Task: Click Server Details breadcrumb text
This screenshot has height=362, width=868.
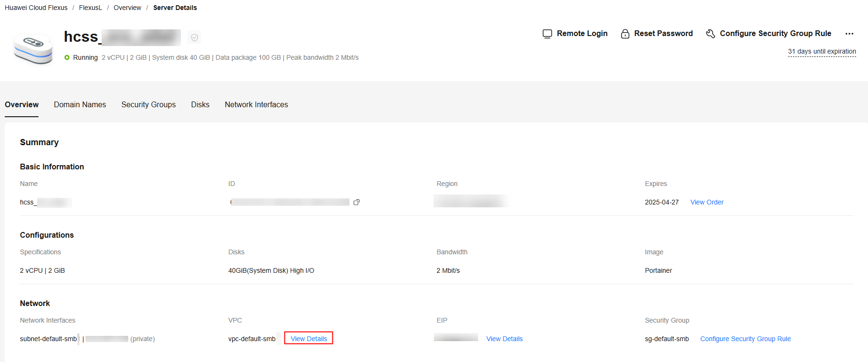Action: 175,8
